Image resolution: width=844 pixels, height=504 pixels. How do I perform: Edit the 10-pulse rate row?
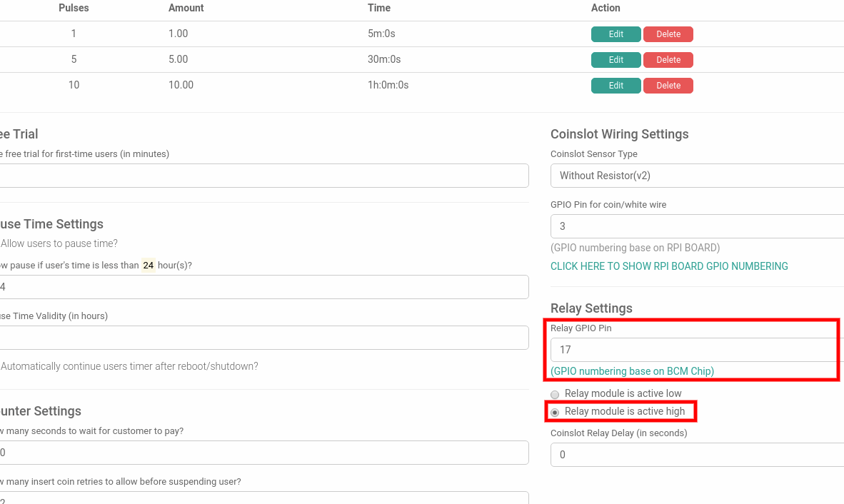615,85
